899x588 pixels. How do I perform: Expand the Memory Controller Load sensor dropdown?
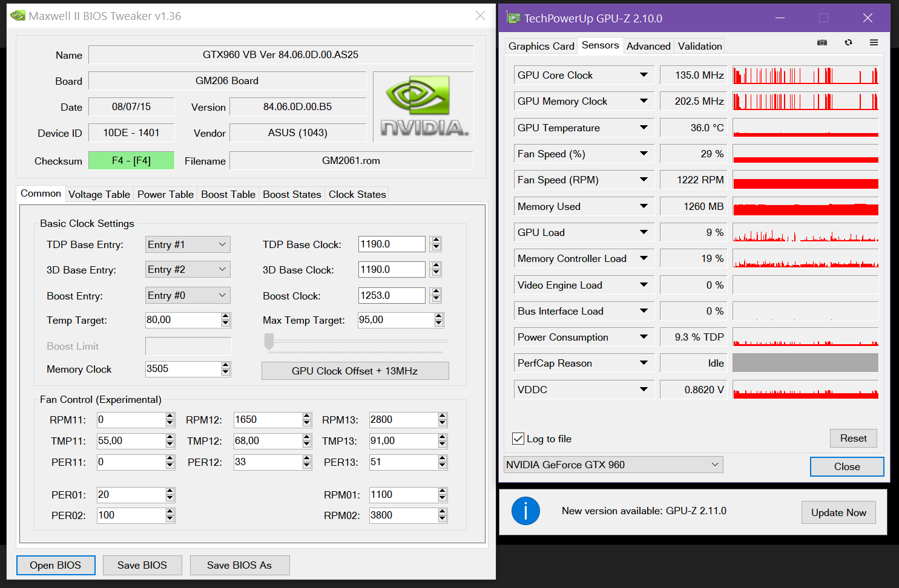coord(644,258)
